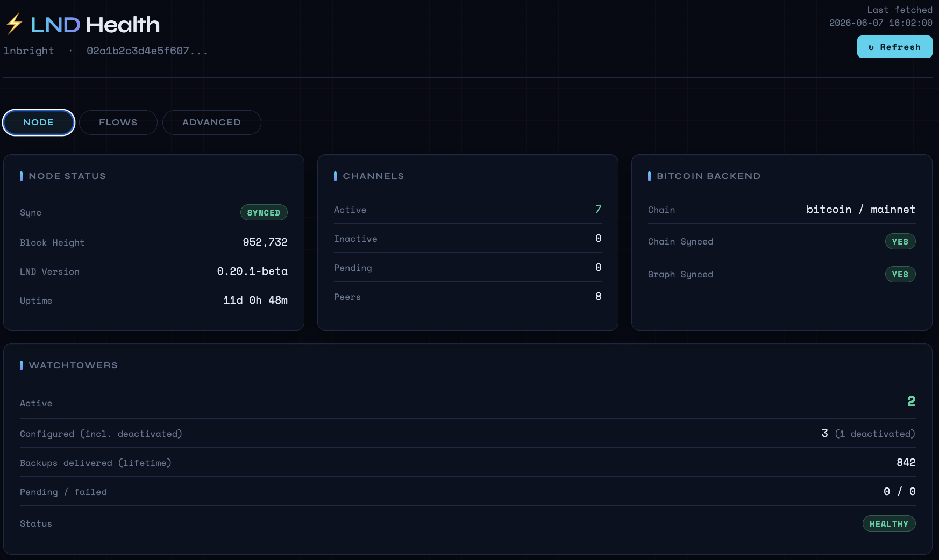939x560 pixels.
Task: Click the Sync label in Node Status
Action: point(31,212)
